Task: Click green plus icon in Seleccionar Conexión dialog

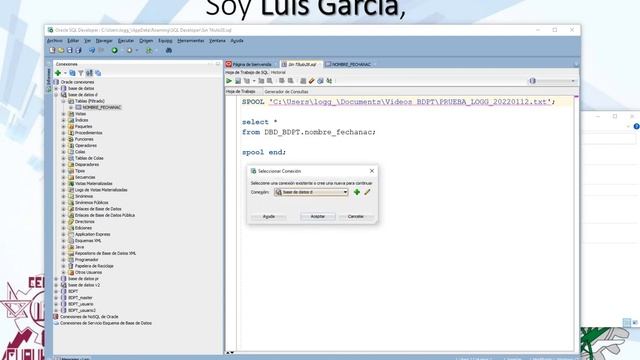Action: (357, 192)
